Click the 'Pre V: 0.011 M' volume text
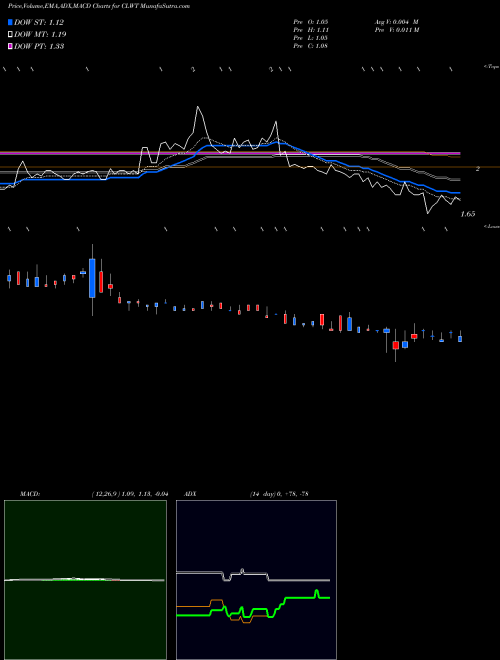Screen dimensions: 500x660 point(396,30)
